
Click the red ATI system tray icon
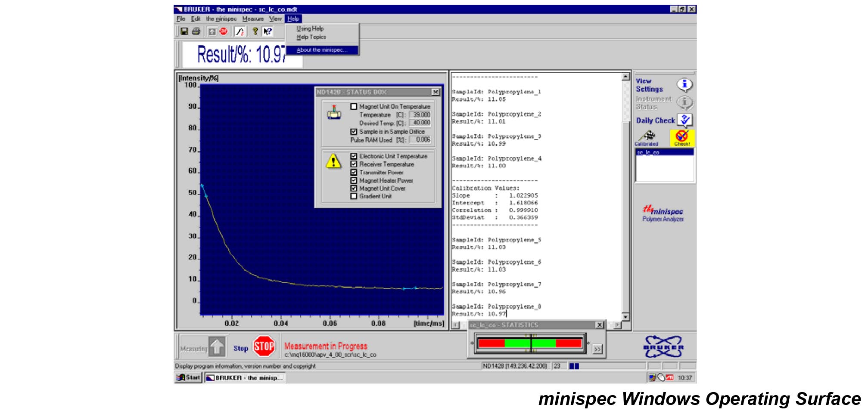tap(669, 377)
